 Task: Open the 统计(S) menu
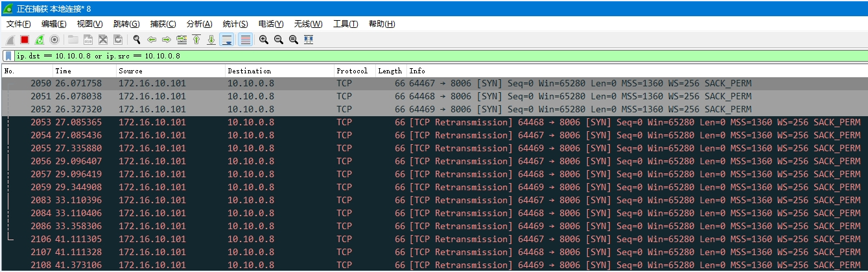pyautogui.click(x=235, y=24)
